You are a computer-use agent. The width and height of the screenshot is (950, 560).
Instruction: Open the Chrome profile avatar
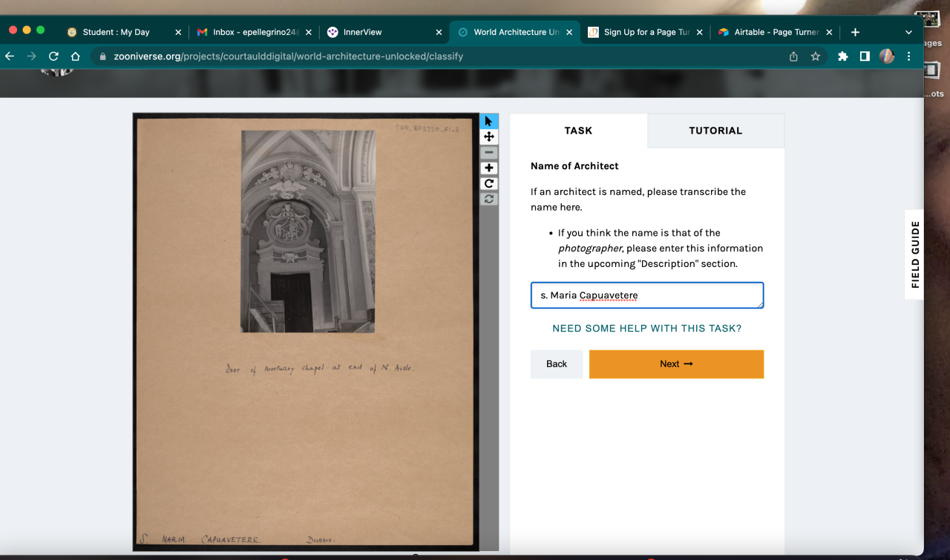(x=887, y=56)
